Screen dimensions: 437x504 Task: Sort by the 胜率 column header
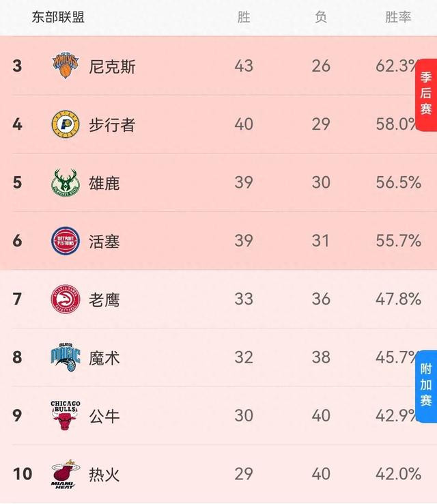pyautogui.click(x=398, y=16)
